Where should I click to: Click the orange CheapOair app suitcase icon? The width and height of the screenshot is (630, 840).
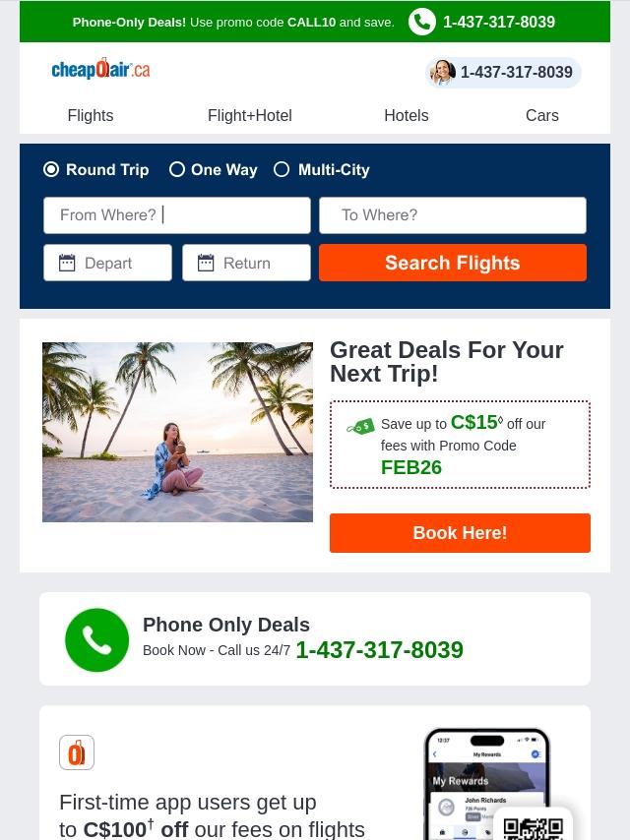77,752
